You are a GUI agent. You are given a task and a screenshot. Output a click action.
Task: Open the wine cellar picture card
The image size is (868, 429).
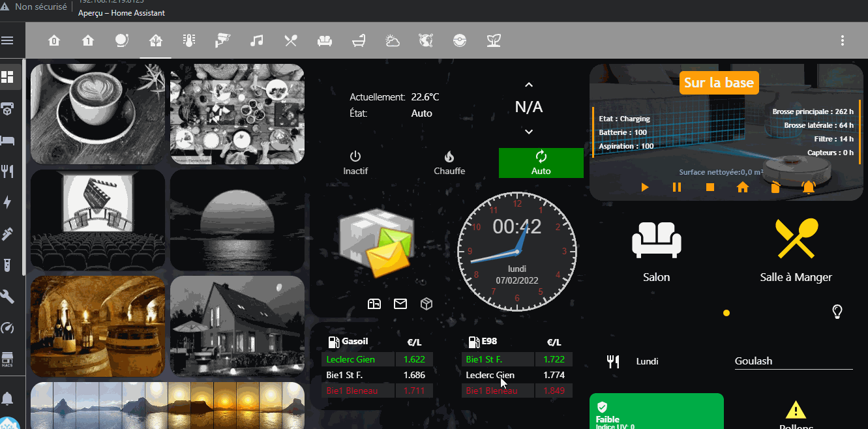98,326
